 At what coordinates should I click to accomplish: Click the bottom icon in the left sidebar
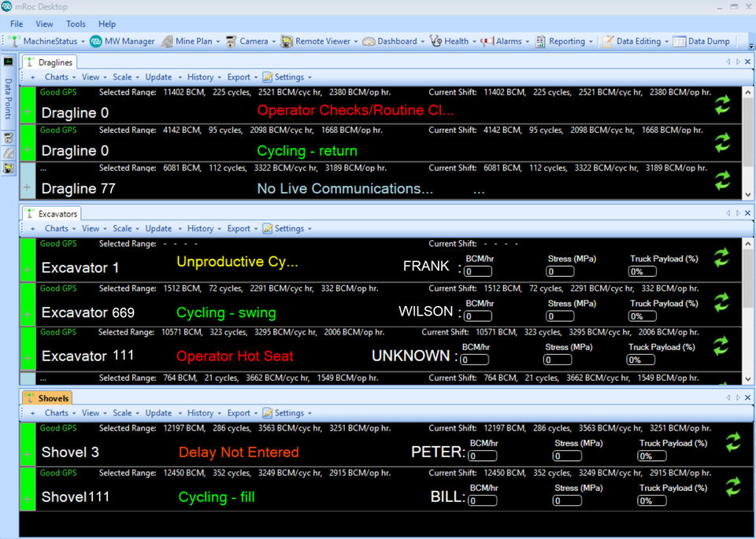tap(8, 168)
